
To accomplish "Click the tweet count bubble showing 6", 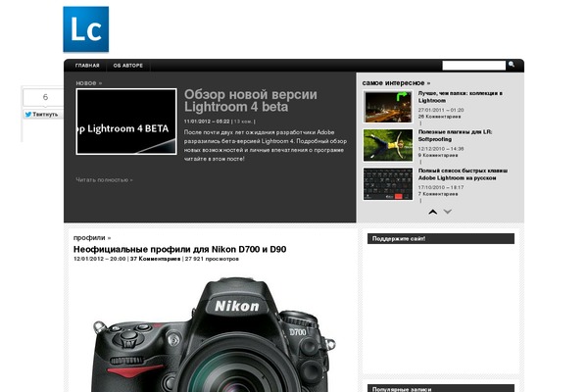I will (45, 97).
